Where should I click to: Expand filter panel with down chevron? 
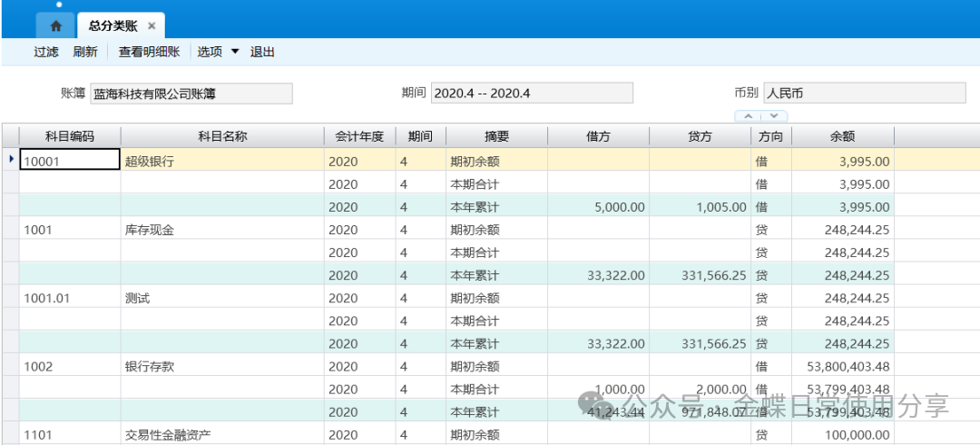click(x=773, y=116)
